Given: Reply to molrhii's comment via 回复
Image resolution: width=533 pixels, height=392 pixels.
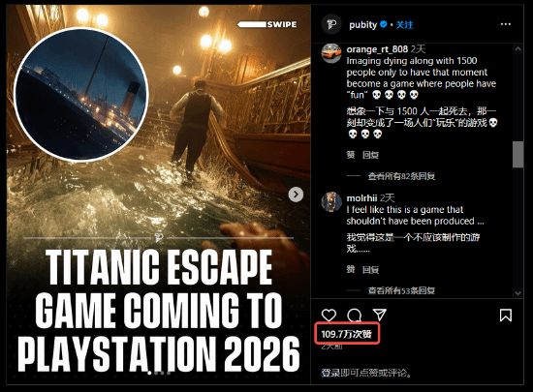Looking at the screenshot, I should (x=370, y=270).
